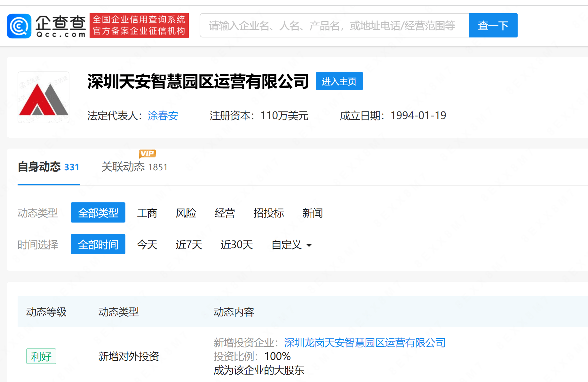Select the 全部时间 time filter
The width and height of the screenshot is (588, 382).
[98, 244]
